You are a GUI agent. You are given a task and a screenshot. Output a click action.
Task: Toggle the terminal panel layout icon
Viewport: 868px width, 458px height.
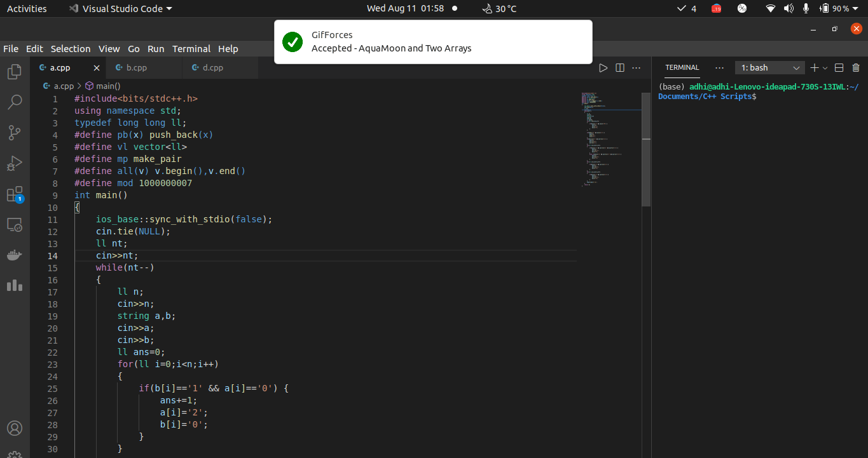click(x=839, y=68)
